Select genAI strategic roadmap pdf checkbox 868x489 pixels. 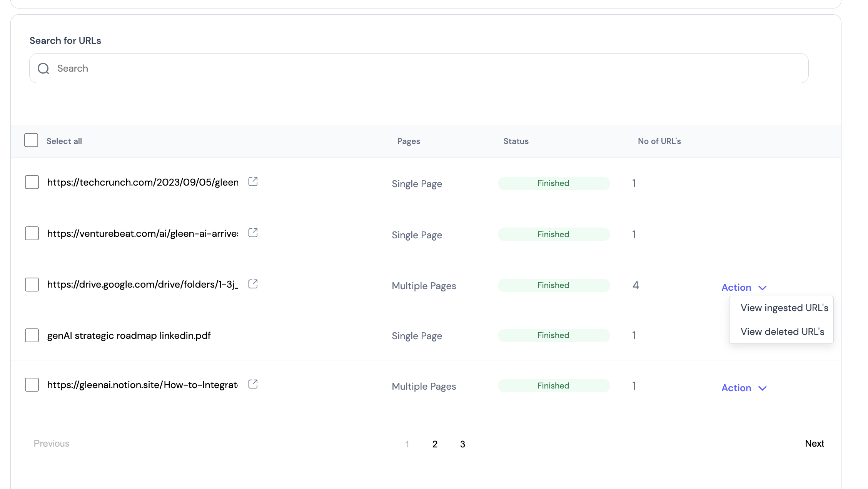tap(32, 335)
